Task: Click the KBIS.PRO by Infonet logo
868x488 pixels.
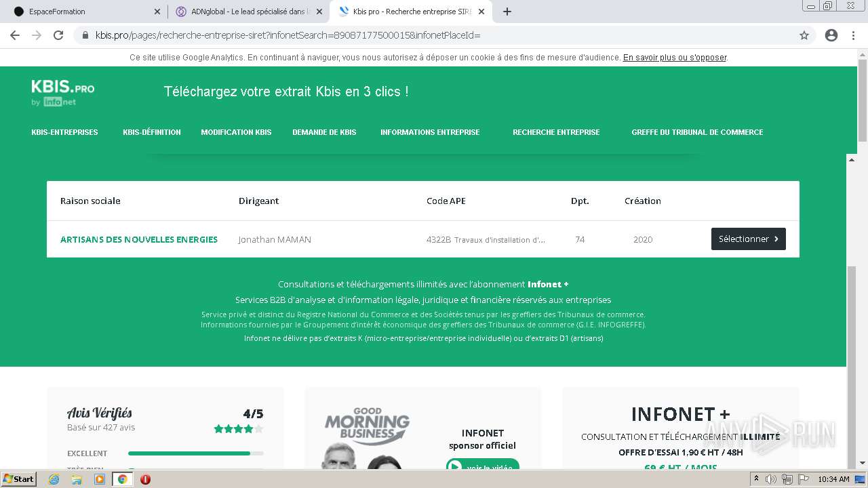Action: pyautogui.click(x=62, y=93)
